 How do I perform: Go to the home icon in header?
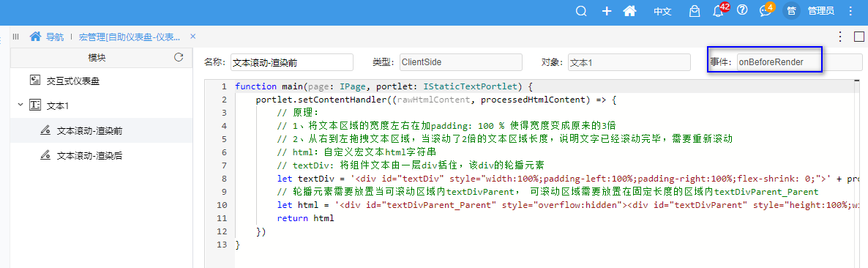[x=629, y=11]
